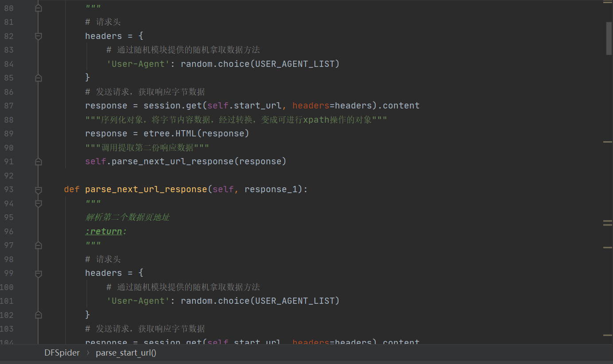Click line number 84 in the gutter
The image size is (613, 364).
tap(9, 64)
